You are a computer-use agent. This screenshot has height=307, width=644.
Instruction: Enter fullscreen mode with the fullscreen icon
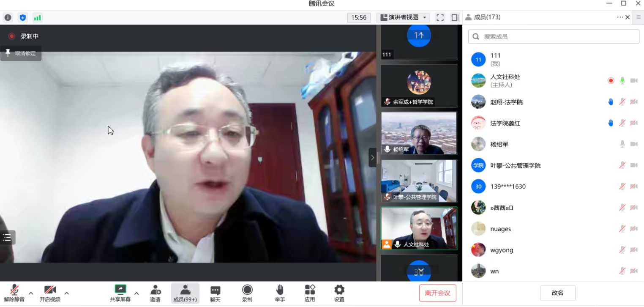pos(440,17)
